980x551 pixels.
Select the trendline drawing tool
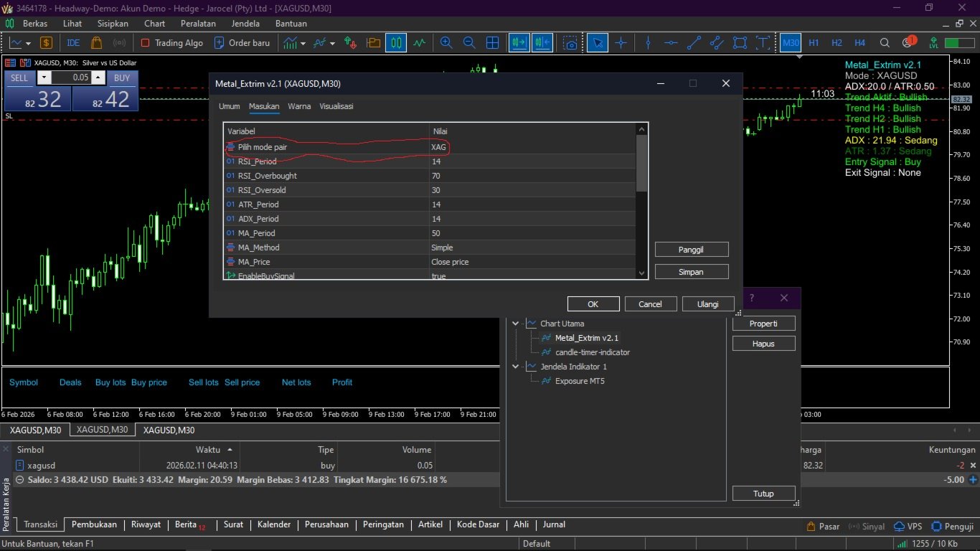click(x=694, y=43)
